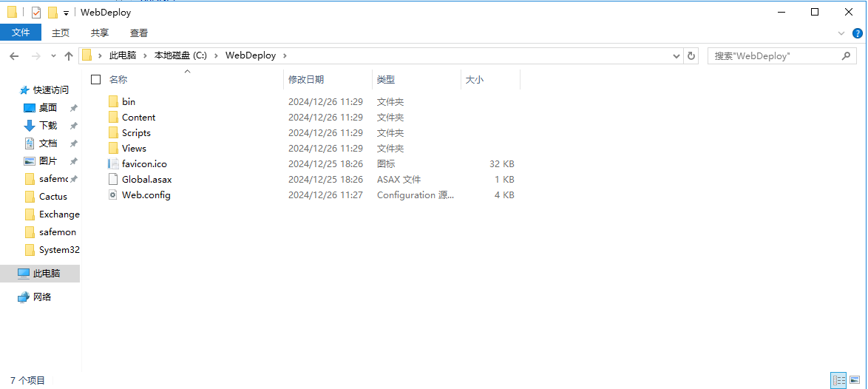868x389 pixels.
Task: Expand the ribbon using the chevron
Action: 841,33
